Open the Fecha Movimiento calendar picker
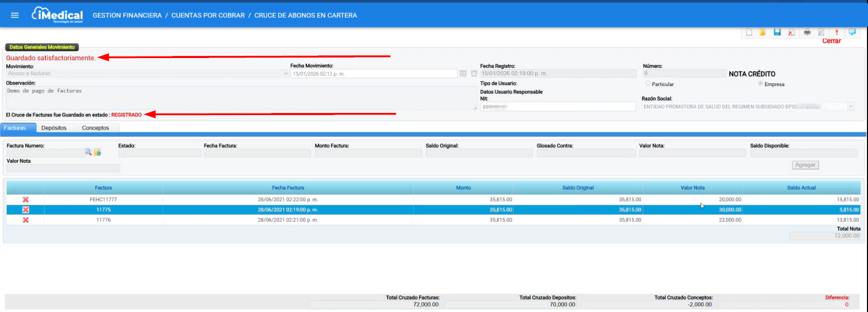Image resolution: width=868 pixels, height=312 pixels. pyautogui.click(x=463, y=74)
